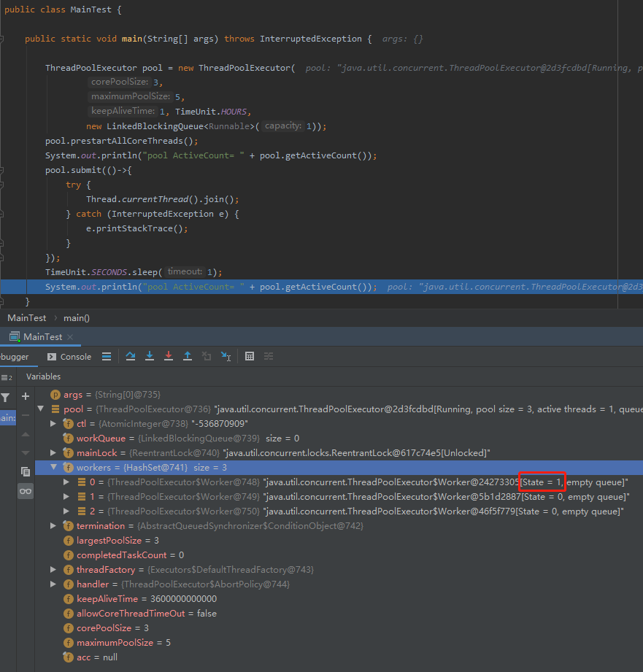Collapse the workers HashSet node
Screen dimensions: 643x672
pyautogui.click(x=53, y=467)
